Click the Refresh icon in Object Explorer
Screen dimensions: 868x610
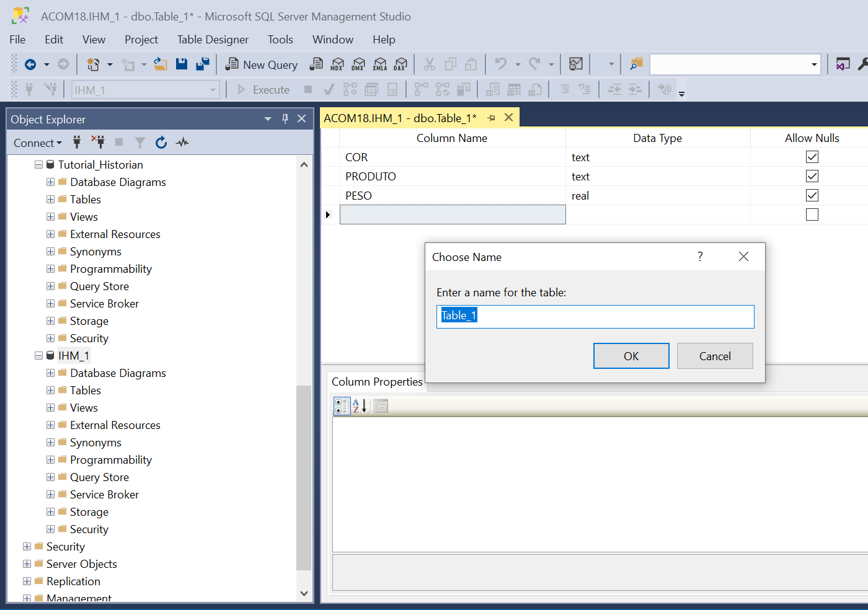[161, 143]
